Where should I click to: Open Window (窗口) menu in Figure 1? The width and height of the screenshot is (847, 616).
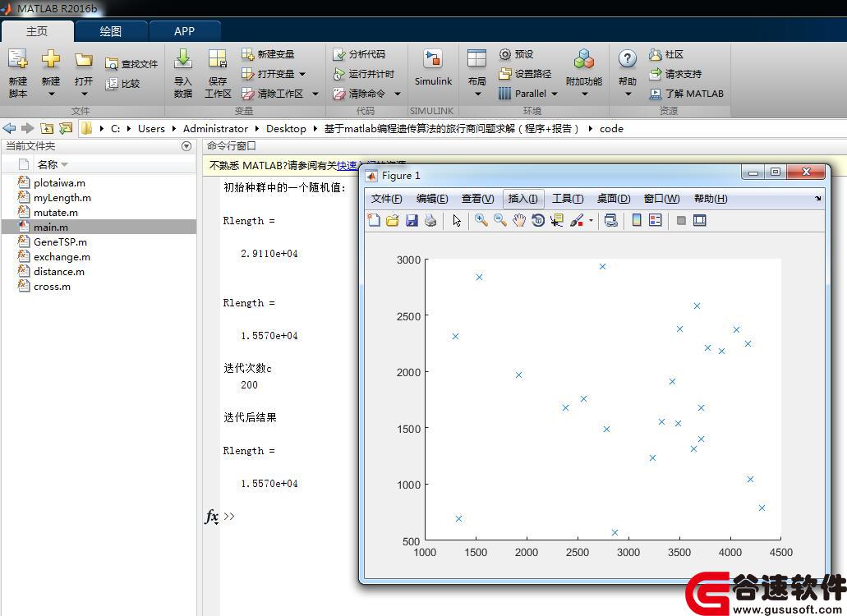click(x=661, y=199)
